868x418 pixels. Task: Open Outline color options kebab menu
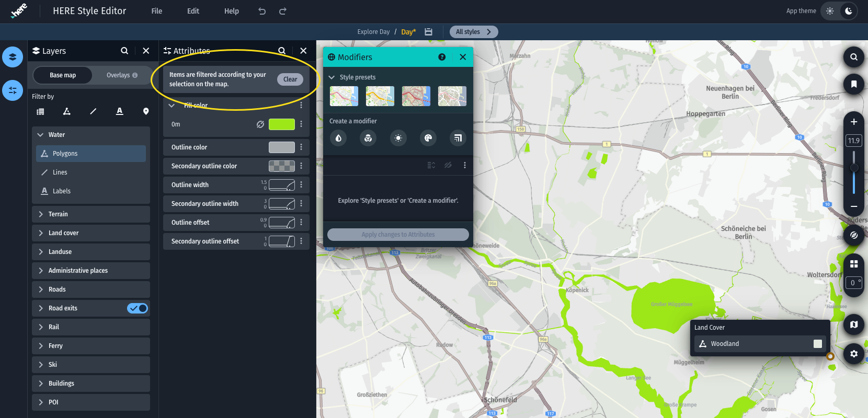coord(301,147)
